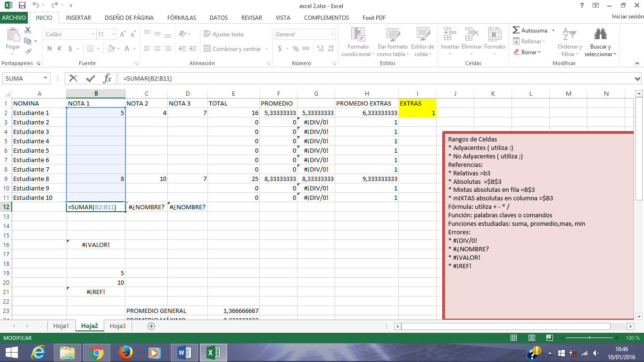Open Ordenar y filtrar tool

click(x=570, y=41)
